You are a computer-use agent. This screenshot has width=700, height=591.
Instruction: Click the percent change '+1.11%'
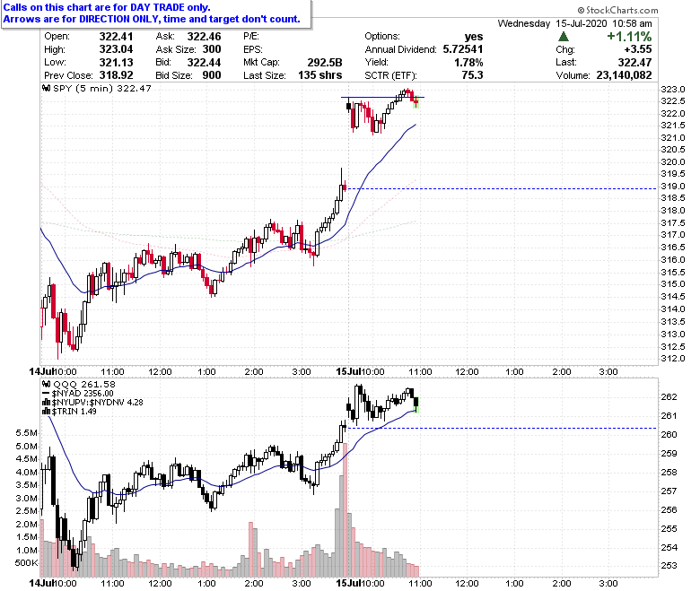click(x=629, y=37)
